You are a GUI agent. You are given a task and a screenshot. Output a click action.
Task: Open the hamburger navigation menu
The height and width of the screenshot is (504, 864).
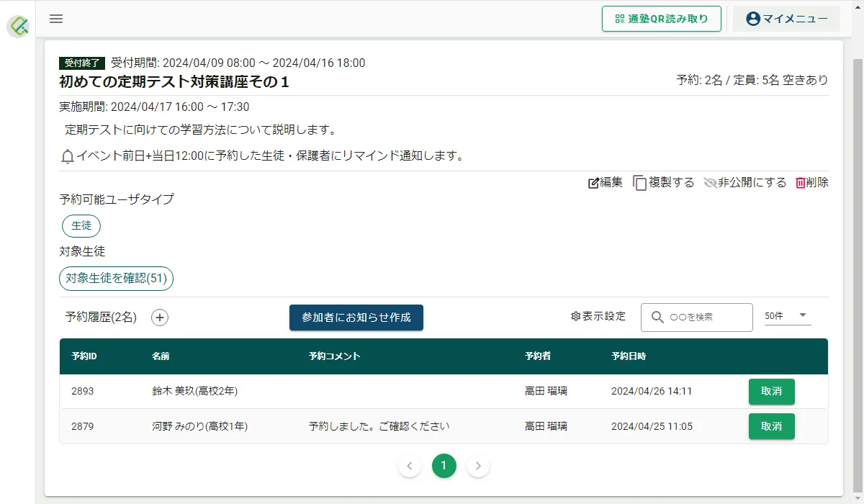pos(56,19)
